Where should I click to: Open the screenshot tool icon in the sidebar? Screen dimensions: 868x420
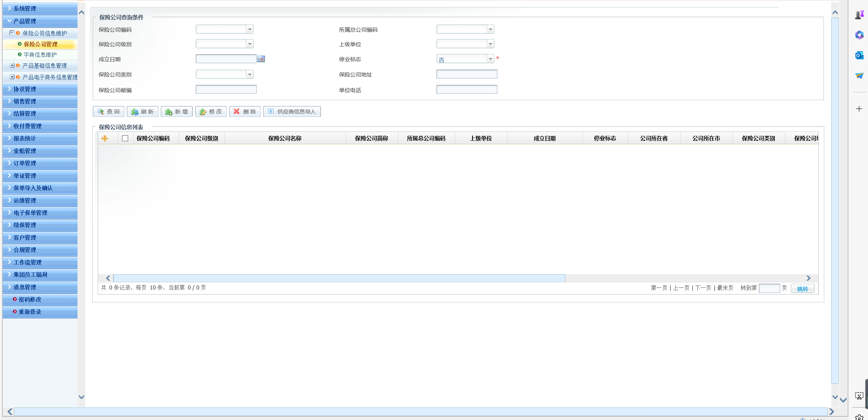click(859, 396)
